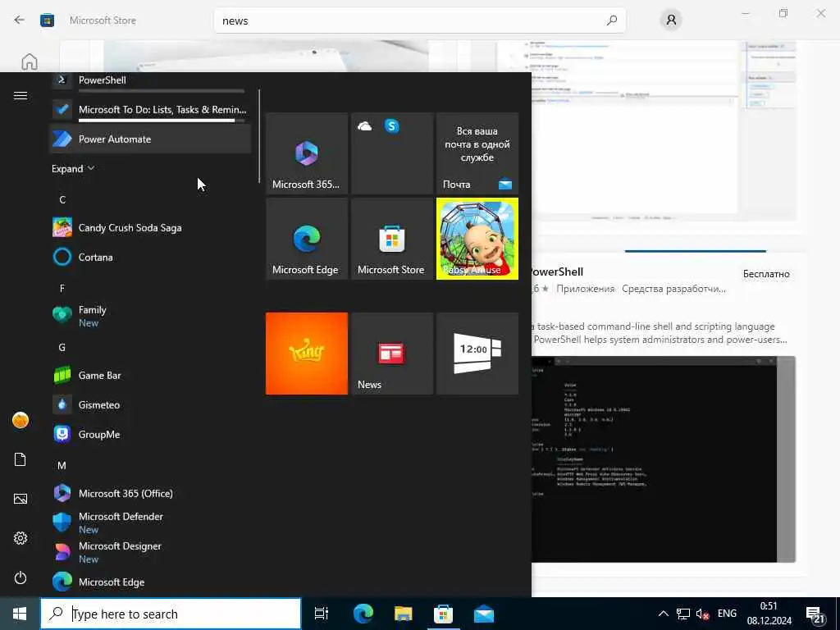
Task: Show hidden tray icons chevron
Action: coord(663,614)
